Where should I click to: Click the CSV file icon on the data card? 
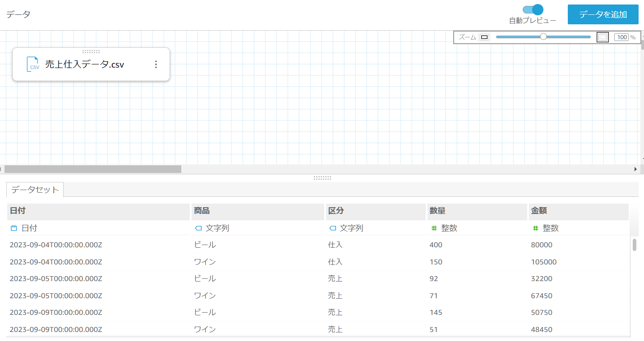click(33, 64)
